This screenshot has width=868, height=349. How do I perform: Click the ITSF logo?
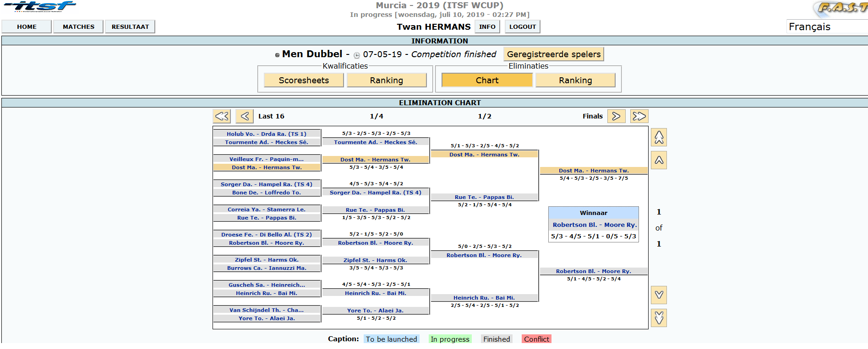(40, 6)
